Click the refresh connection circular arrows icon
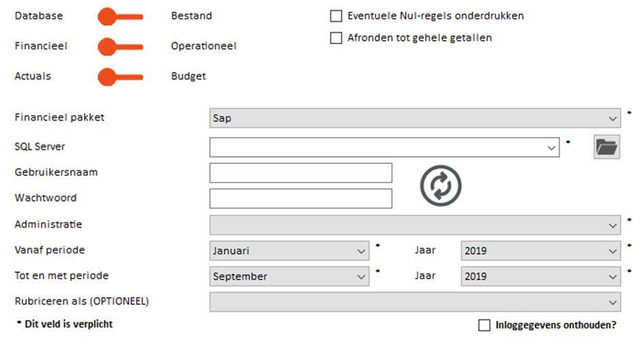 [x=440, y=185]
